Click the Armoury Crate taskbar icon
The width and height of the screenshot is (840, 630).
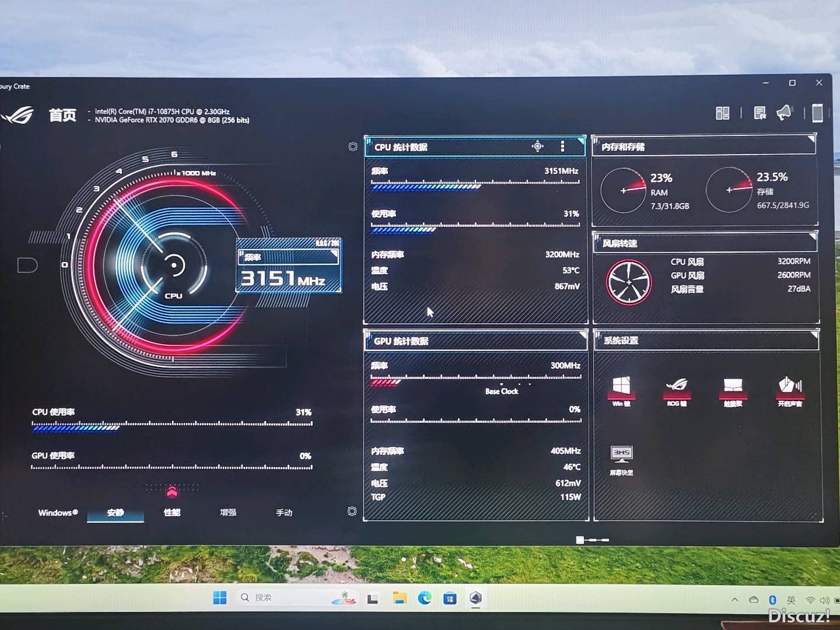(475, 598)
